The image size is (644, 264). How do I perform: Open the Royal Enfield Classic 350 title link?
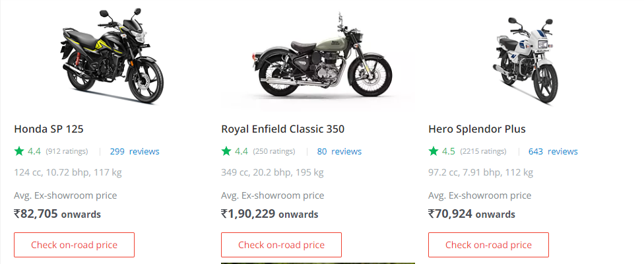(x=282, y=129)
